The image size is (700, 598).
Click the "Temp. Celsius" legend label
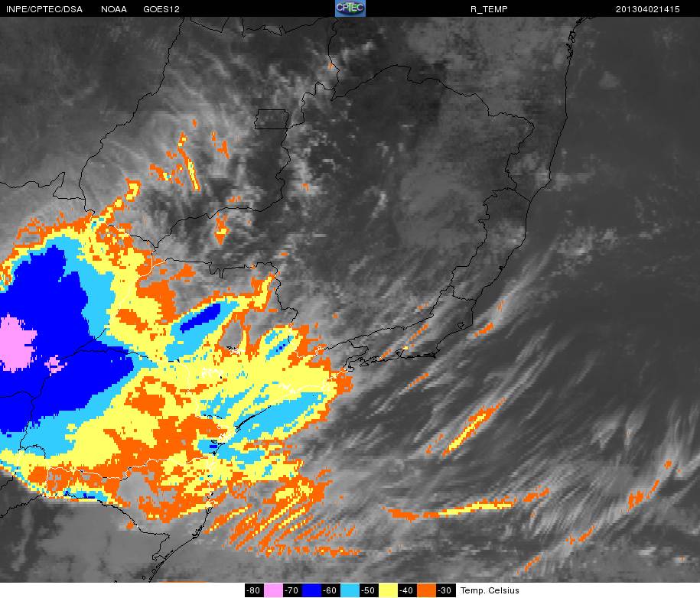coord(490,590)
